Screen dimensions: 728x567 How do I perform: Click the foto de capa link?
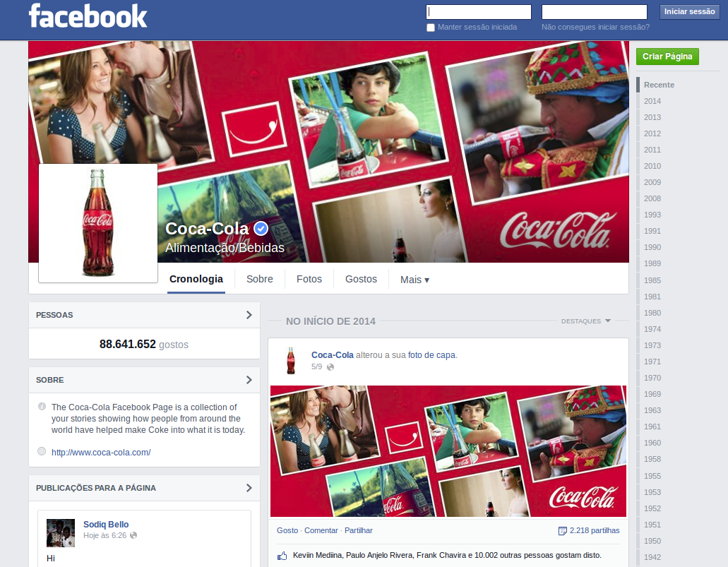[x=431, y=355]
